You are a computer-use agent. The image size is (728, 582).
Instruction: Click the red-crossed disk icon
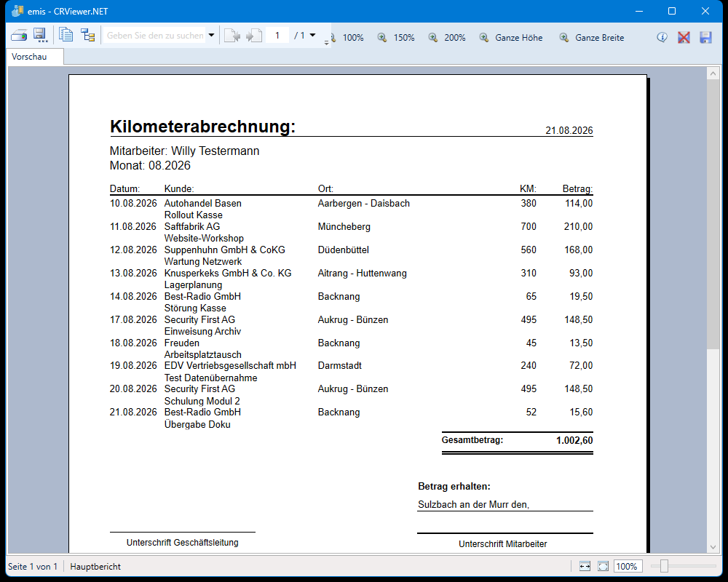pyautogui.click(x=684, y=37)
